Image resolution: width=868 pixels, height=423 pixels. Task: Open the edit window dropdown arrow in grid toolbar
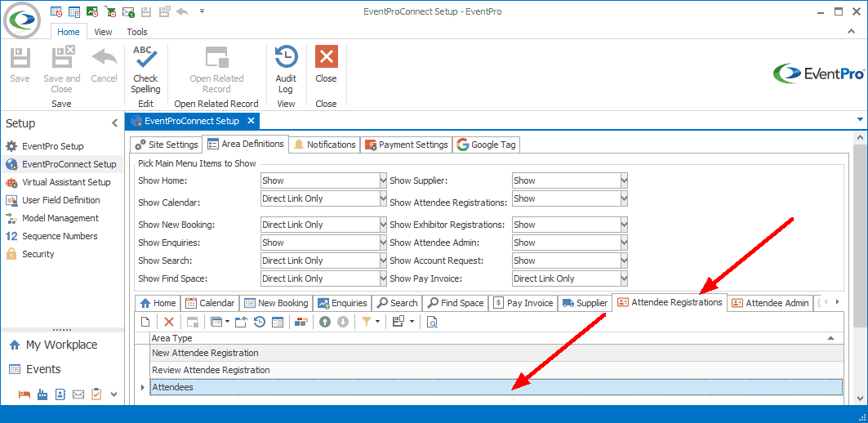tap(228, 322)
